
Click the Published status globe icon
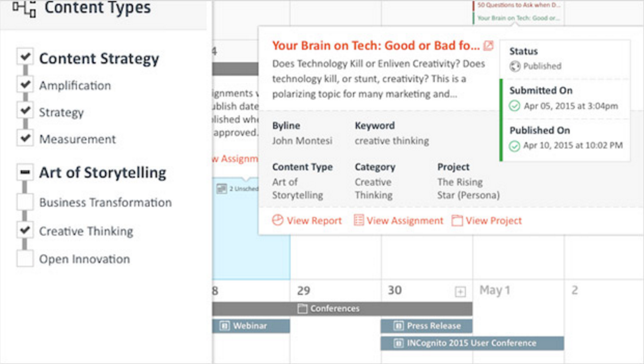515,66
